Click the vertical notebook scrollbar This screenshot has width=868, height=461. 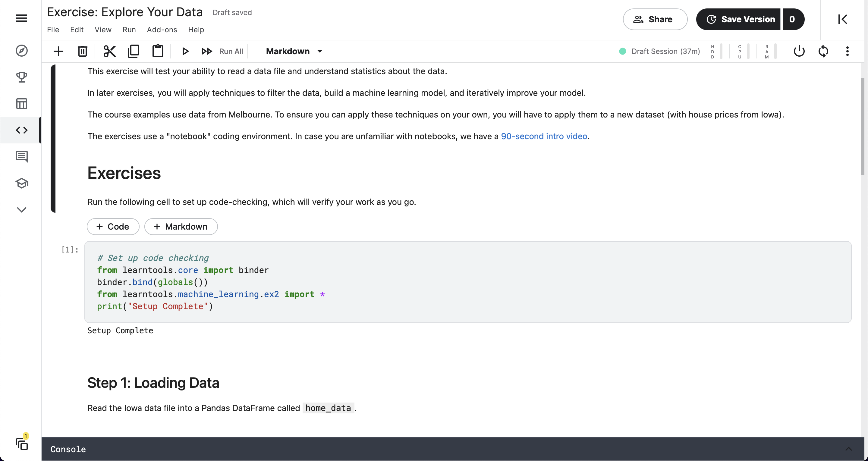click(x=862, y=126)
